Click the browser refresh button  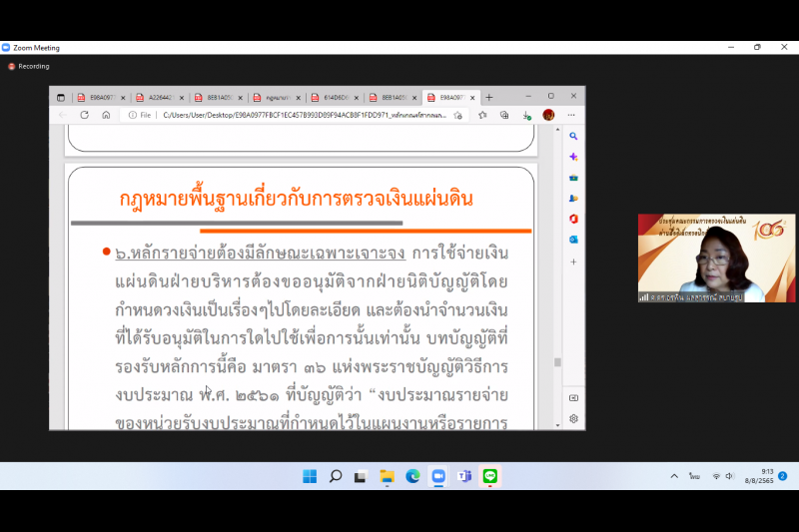[84, 115]
